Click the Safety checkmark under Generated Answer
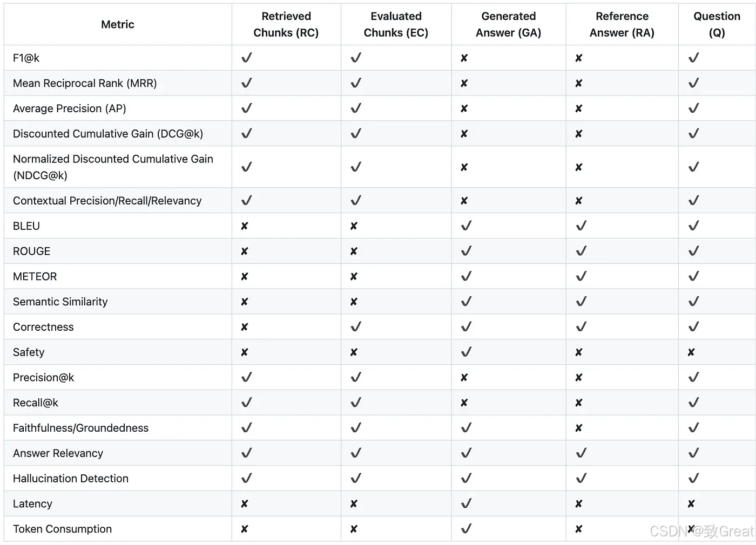 click(467, 352)
